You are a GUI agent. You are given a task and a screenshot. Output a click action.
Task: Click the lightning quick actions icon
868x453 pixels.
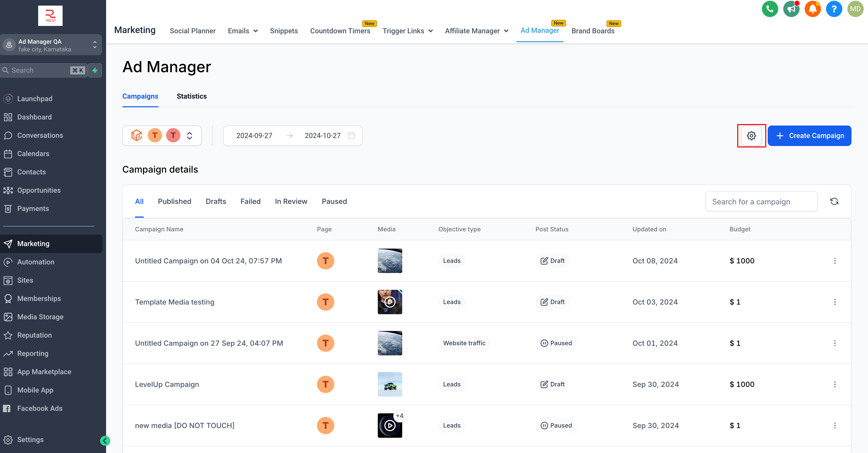tap(95, 70)
